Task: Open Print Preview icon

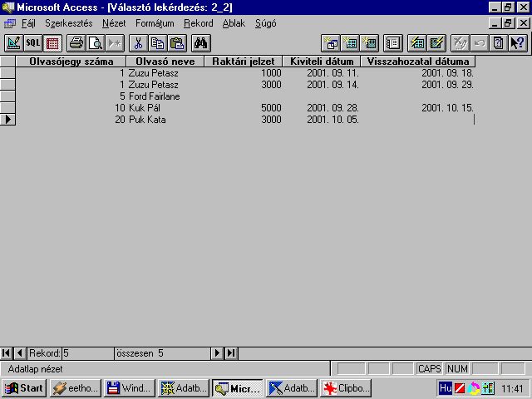Action: tap(96, 43)
